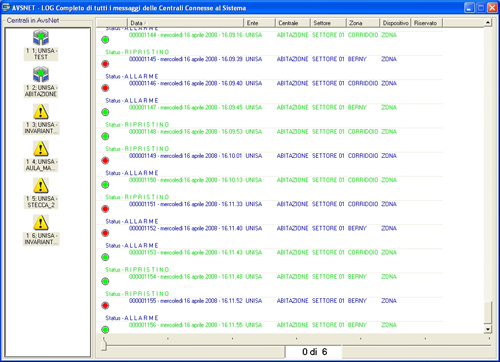Open the UNISA STECCA_2 warning icon
Screen dimensions: 500x362
[41, 185]
